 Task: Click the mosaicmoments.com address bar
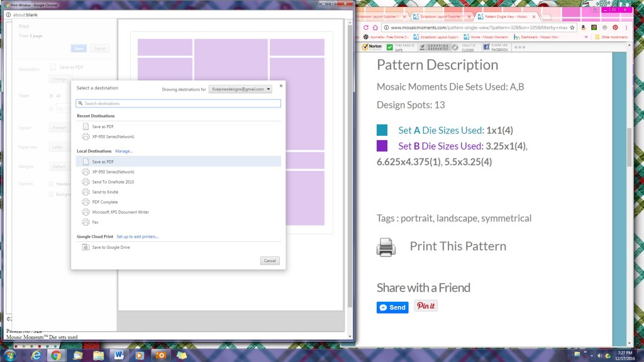479,28
